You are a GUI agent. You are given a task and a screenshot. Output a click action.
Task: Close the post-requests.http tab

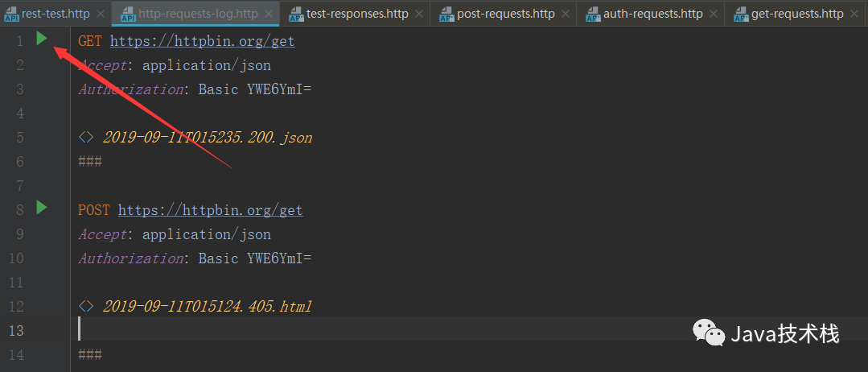pyautogui.click(x=566, y=14)
